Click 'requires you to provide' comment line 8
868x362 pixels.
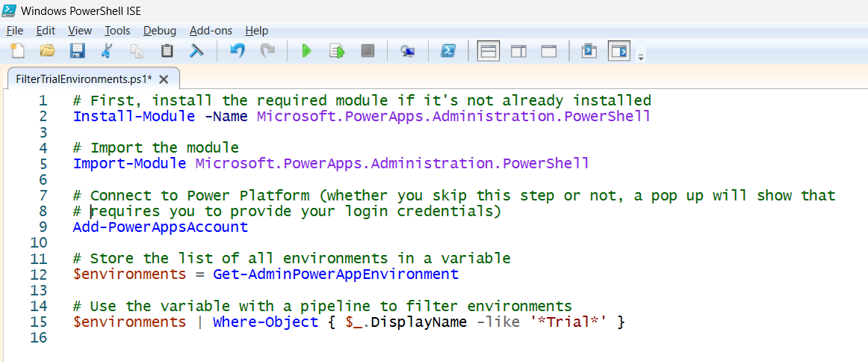click(288, 211)
